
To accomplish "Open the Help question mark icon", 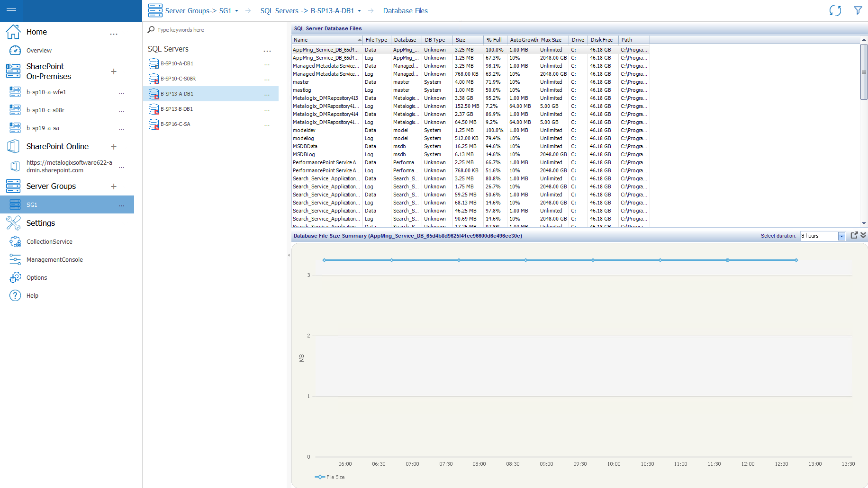I will pyautogui.click(x=15, y=295).
